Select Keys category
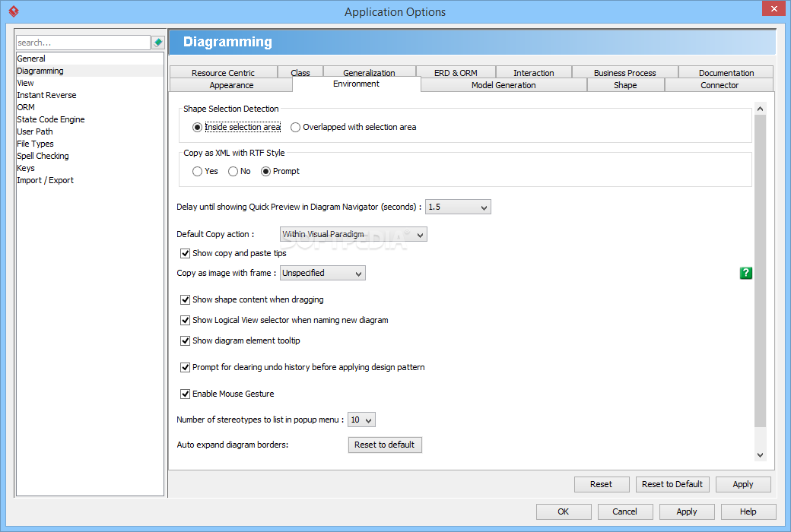The height and width of the screenshot is (532, 791). click(90, 168)
